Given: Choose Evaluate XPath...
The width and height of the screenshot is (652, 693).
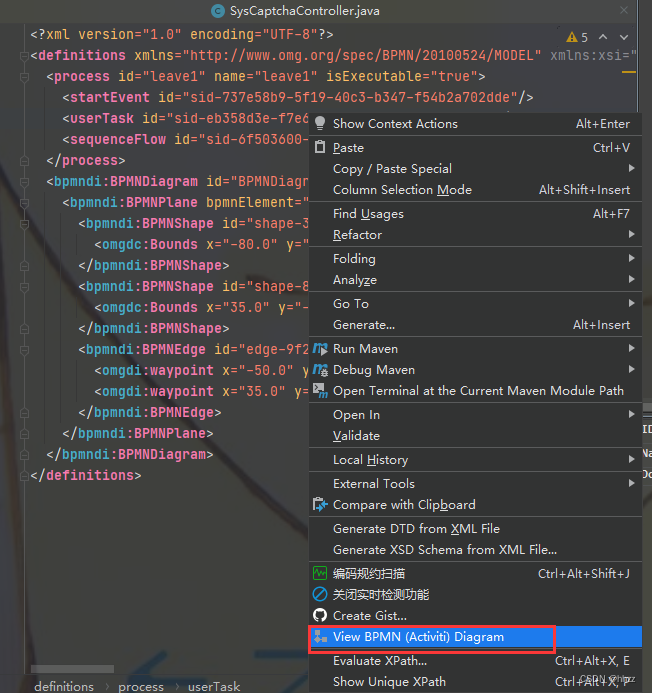Looking at the screenshot, I should (x=475, y=661).
